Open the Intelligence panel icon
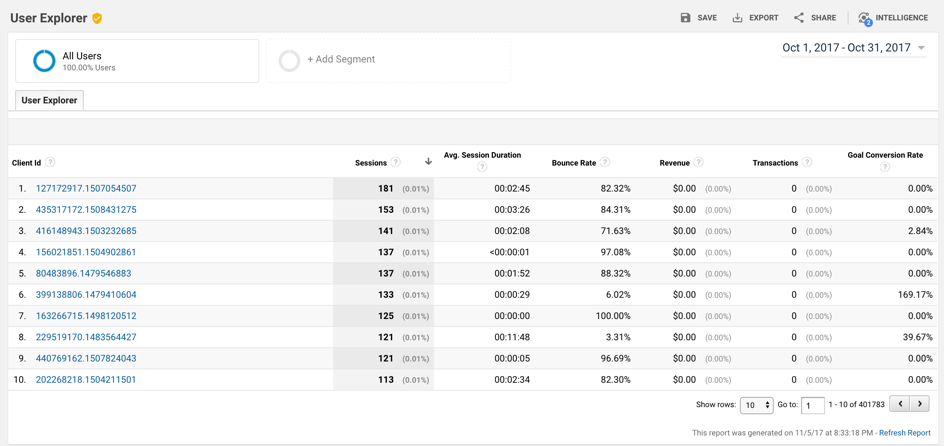The image size is (944, 446). (865, 19)
